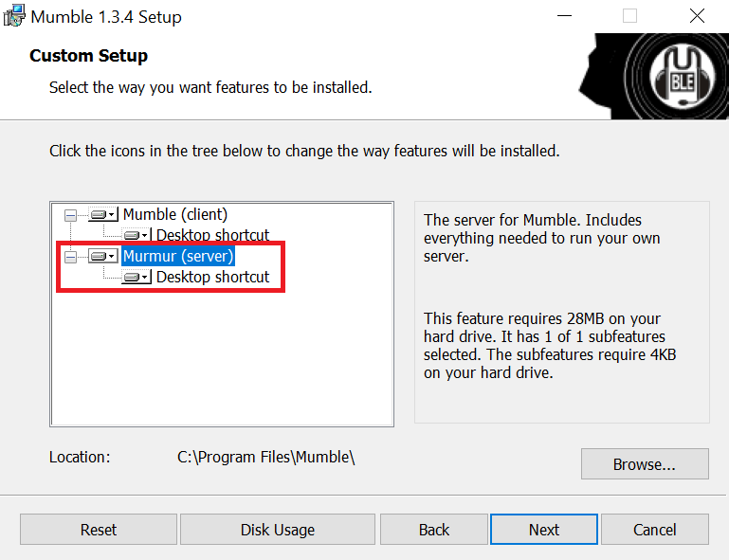The image size is (729, 560).
Task: Go Back to the previous step
Action: (434, 530)
